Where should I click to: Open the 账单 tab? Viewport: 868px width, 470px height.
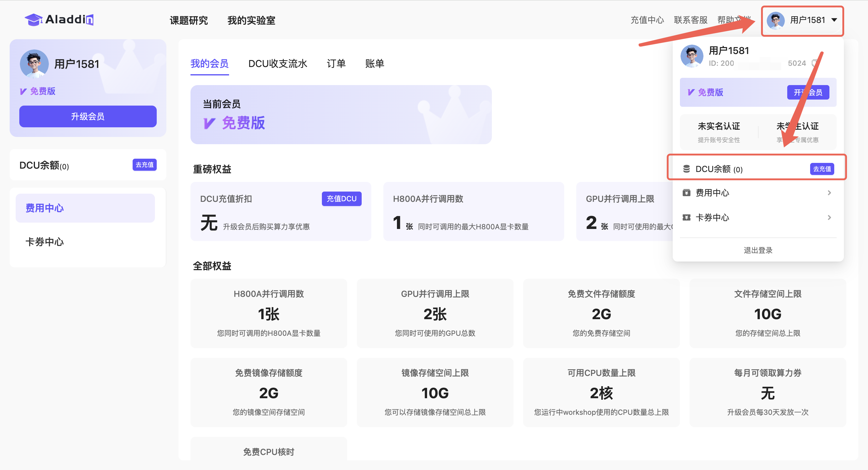(x=374, y=64)
